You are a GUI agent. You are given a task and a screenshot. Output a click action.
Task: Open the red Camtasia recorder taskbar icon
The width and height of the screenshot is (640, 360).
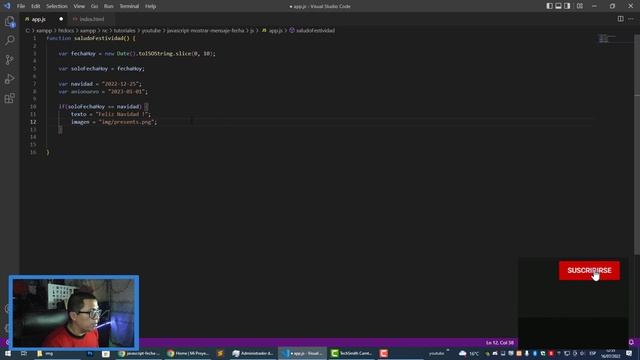pyautogui.click(x=384, y=353)
